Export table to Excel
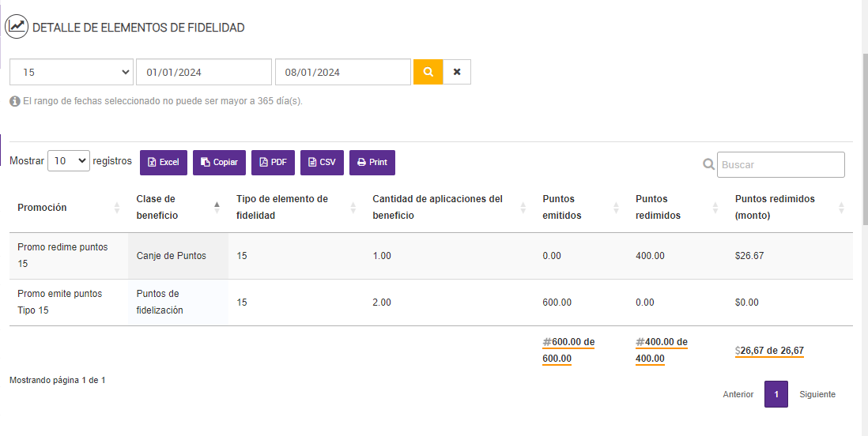 point(164,162)
